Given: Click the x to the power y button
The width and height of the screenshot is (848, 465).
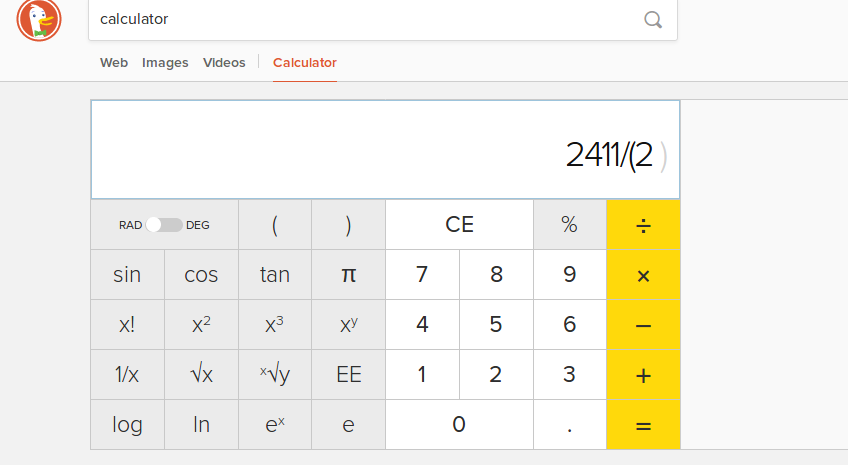Looking at the screenshot, I should pos(348,324).
